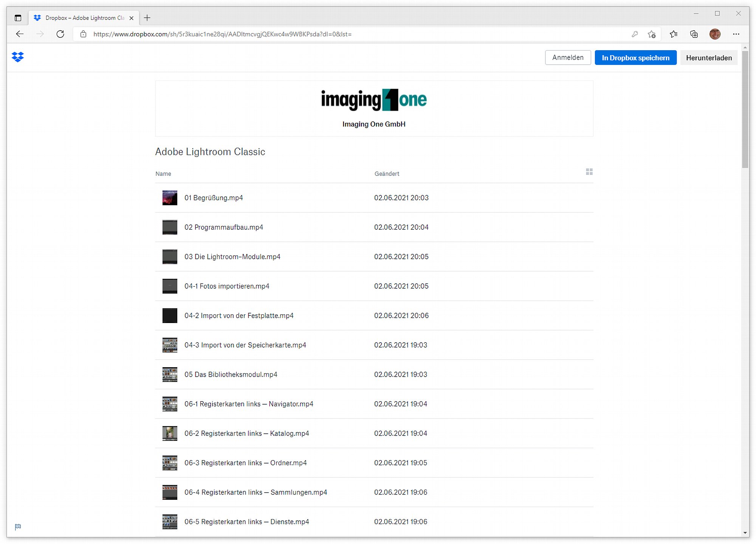Click the scrollbar up arrow
This screenshot has height=544, width=756.
click(745, 48)
